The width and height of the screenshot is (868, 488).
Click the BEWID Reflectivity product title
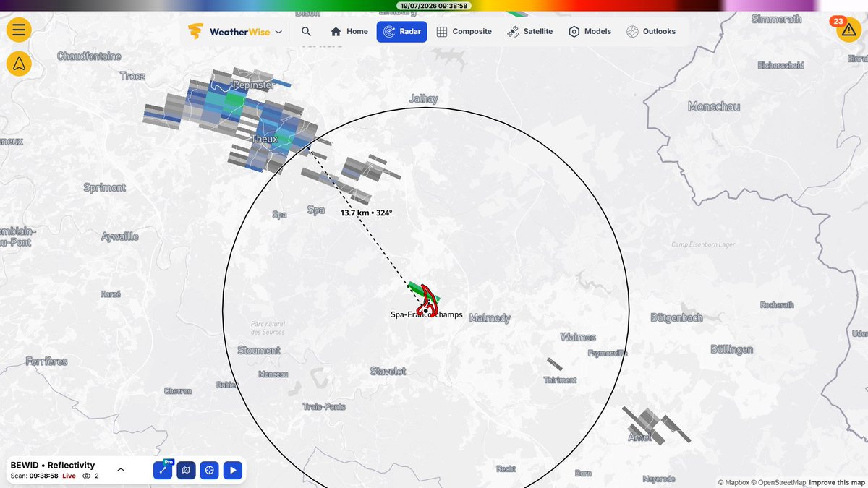coord(53,465)
